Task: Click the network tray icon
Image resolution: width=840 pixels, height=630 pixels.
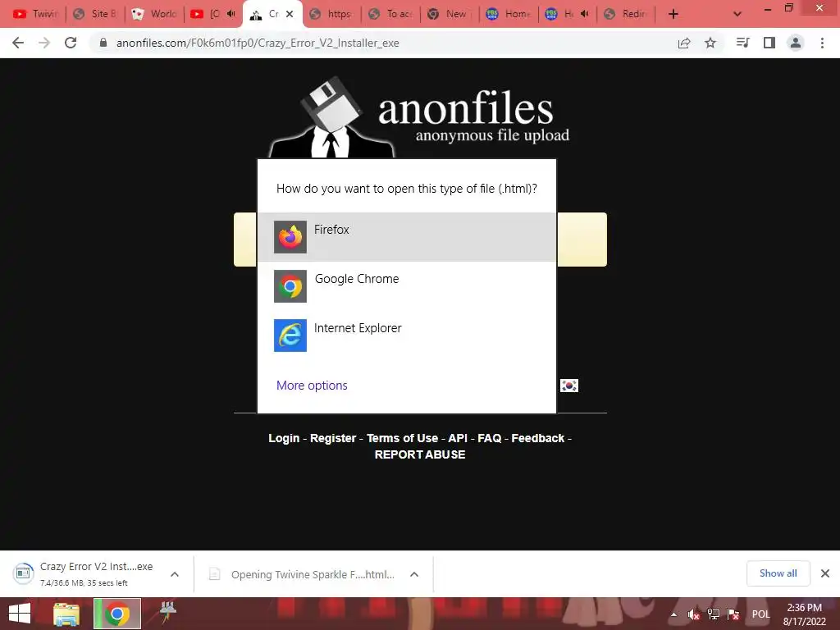Action: 714,614
